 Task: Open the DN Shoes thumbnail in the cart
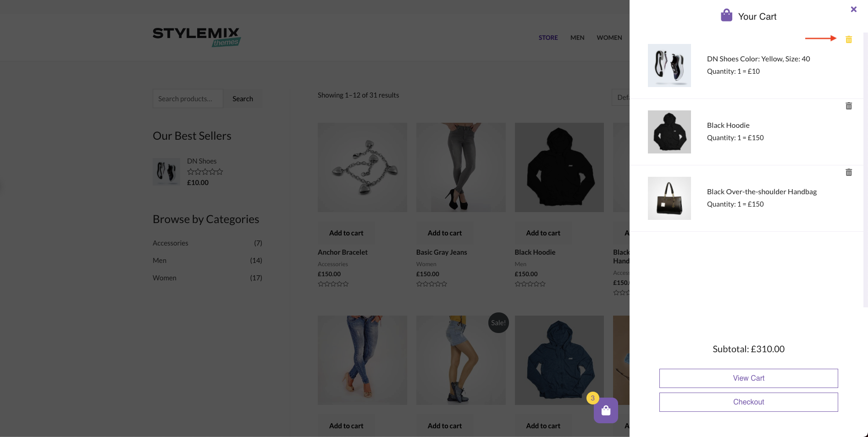point(669,66)
